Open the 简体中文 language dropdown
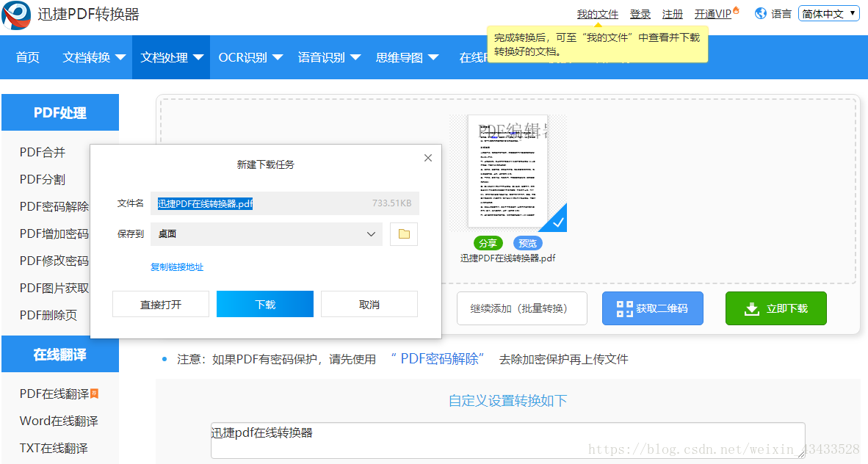Screen dimensions: 868x464 828,14
